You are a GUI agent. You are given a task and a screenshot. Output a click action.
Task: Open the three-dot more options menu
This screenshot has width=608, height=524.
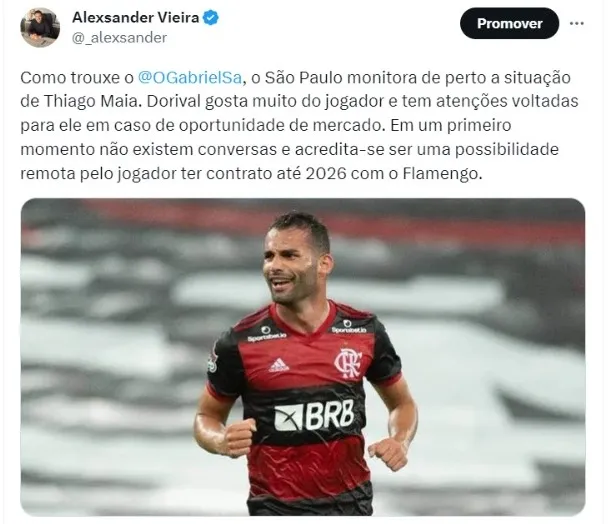(x=577, y=23)
